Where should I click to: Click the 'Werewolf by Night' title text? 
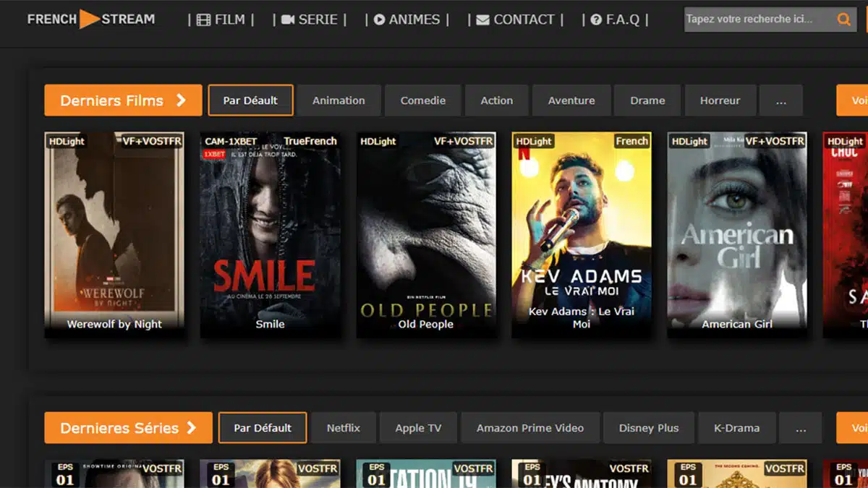point(114,324)
